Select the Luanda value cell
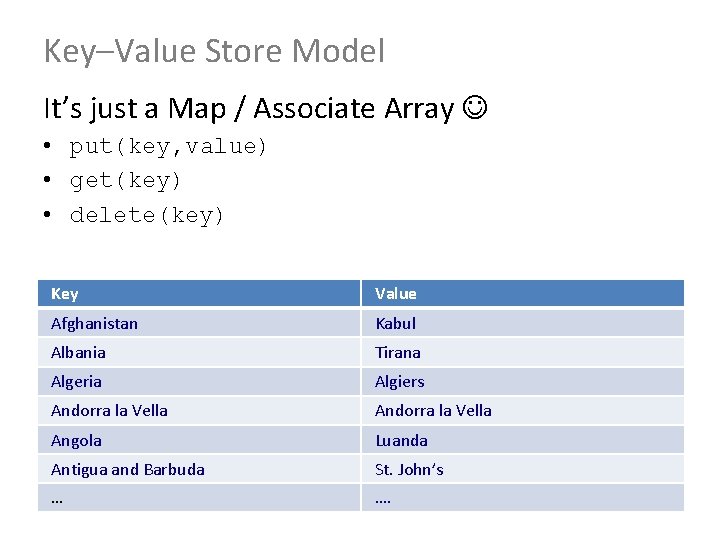Screen dimensions: 720x540 click(401, 440)
